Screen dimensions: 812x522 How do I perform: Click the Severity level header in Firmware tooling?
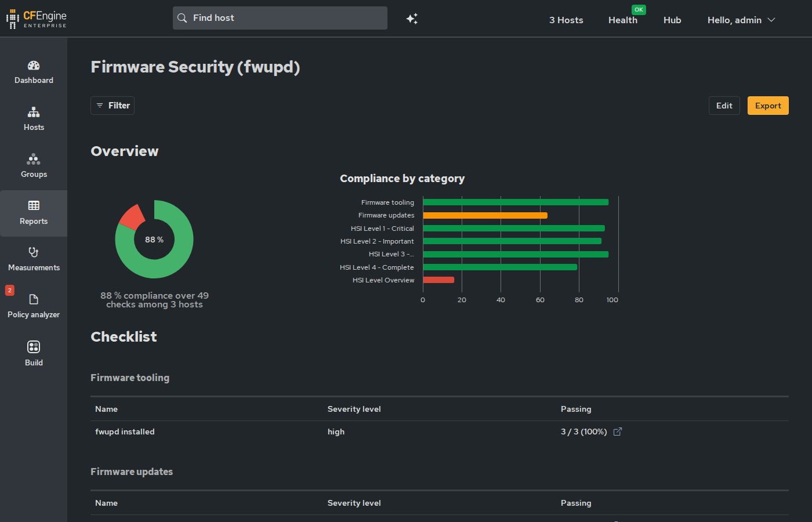click(x=354, y=409)
